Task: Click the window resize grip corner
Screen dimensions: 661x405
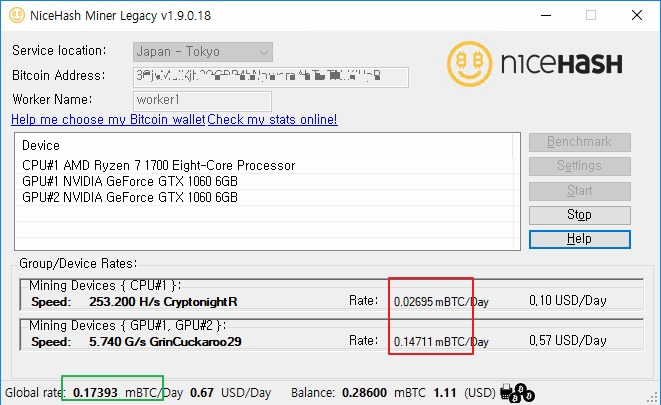Action: (x=653, y=397)
